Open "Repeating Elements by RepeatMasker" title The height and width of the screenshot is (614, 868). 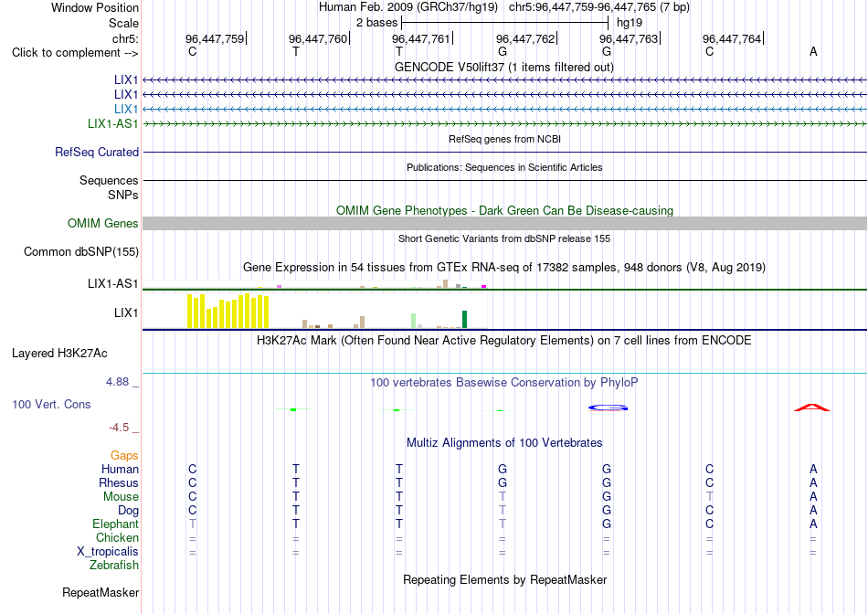pyautogui.click(x=504, y=579)
